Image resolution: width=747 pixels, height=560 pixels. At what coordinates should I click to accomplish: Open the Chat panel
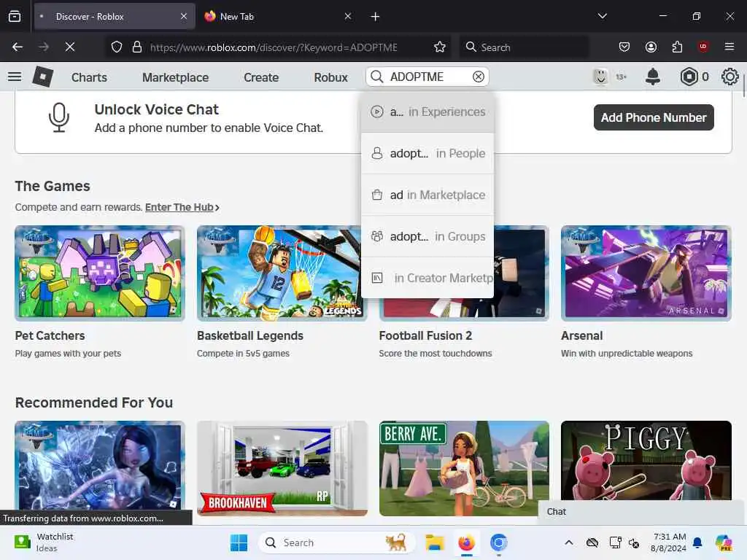(642, 512)
